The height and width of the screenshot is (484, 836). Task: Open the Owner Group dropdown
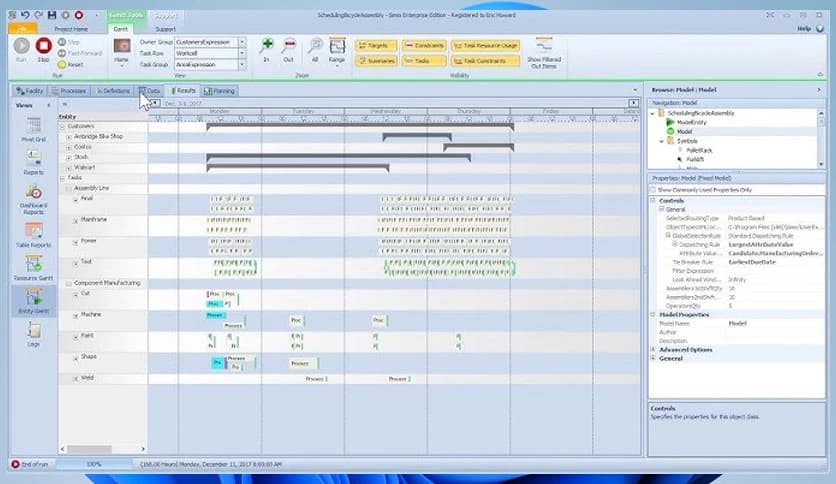coord(242,42)
